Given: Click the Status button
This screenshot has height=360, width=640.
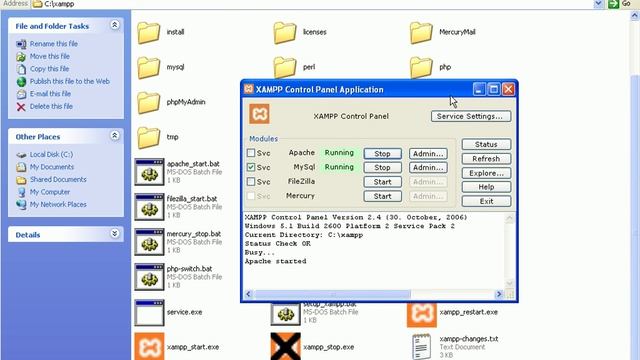Looking at the screenshot, I should [486, 144].
